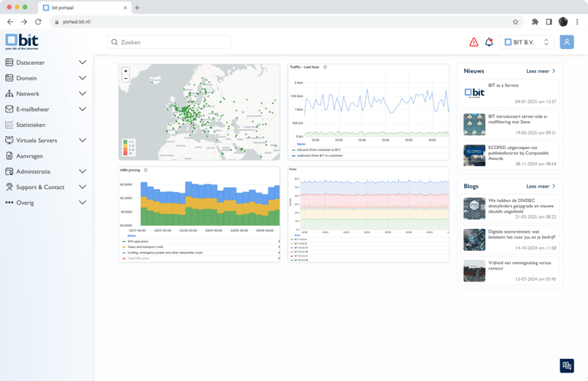Click Lees meer next to Nieuws

541,71
